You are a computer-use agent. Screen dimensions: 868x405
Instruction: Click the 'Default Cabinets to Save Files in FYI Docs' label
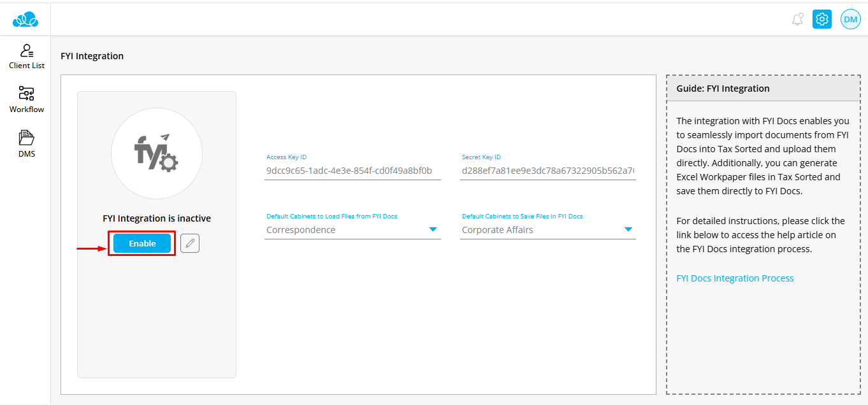(523, 217)
